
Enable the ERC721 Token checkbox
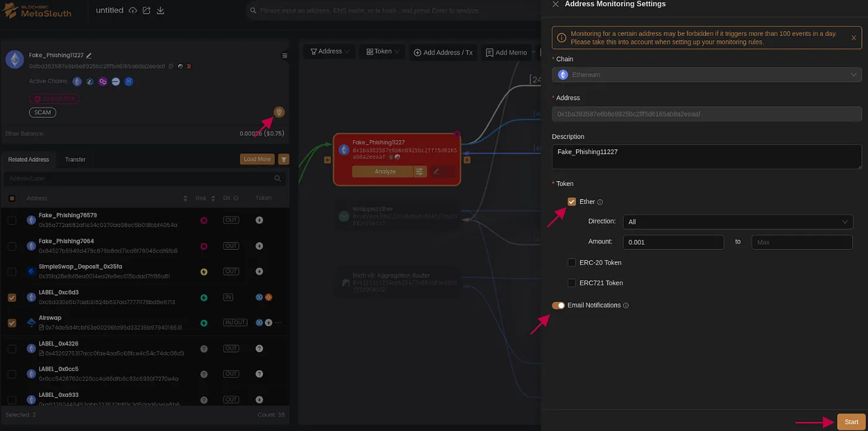point(571,283)
